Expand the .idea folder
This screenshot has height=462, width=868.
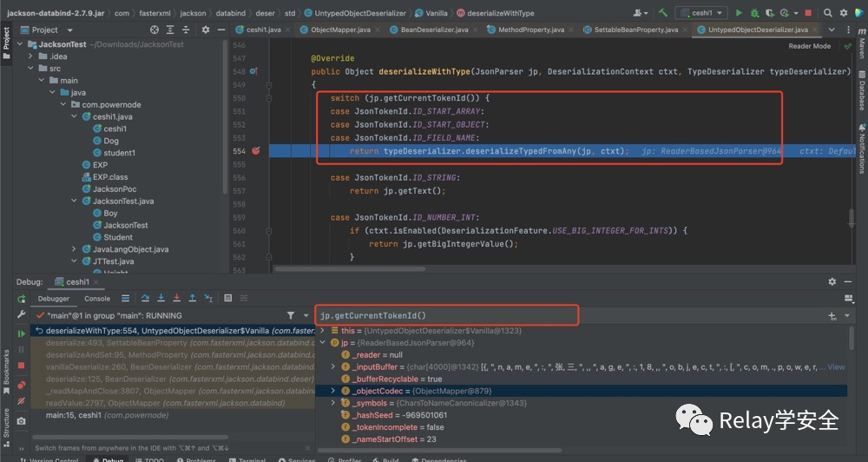pyautogui.click(x=31, y=56)
